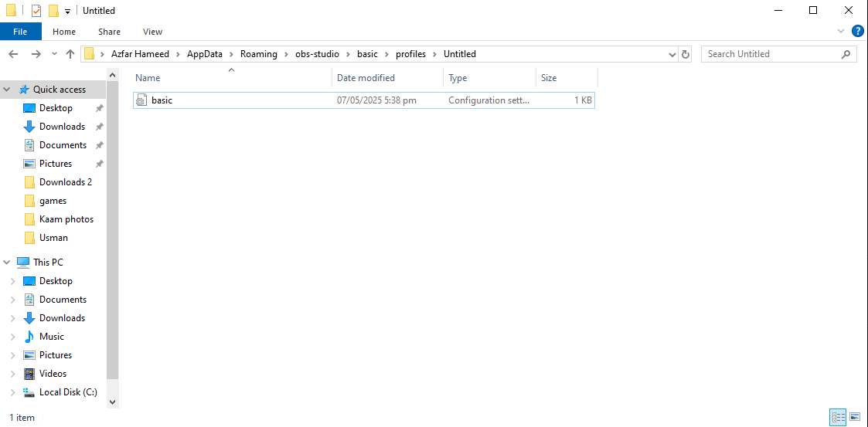Click the basic breadcrumb in address bar
This screenshot has height=427, width=868.
click(367, 54)
